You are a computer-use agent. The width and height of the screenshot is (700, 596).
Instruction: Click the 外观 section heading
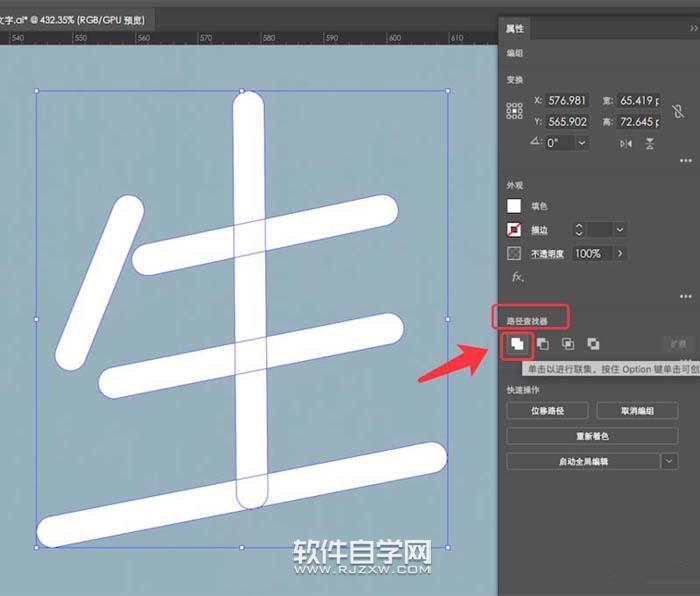click(514, 185)
